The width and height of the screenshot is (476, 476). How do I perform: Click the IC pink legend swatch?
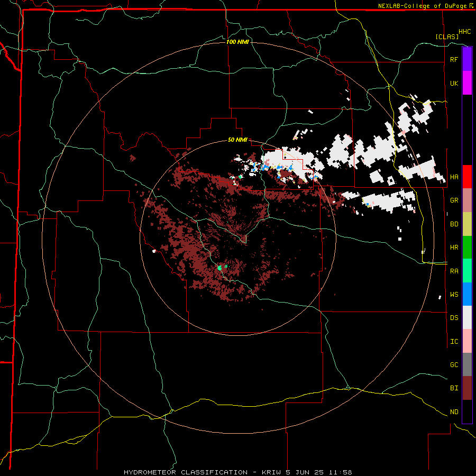point(467,341)
